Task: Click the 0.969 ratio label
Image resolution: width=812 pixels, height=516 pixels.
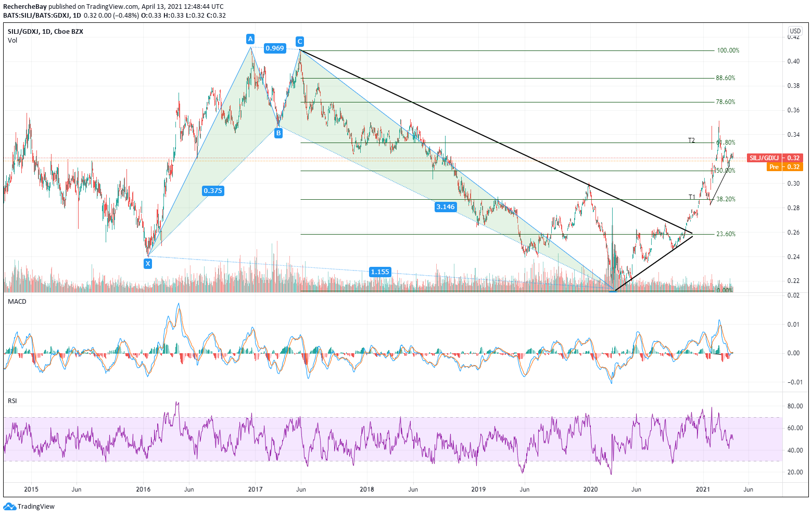Action: (x=275, y=48)
